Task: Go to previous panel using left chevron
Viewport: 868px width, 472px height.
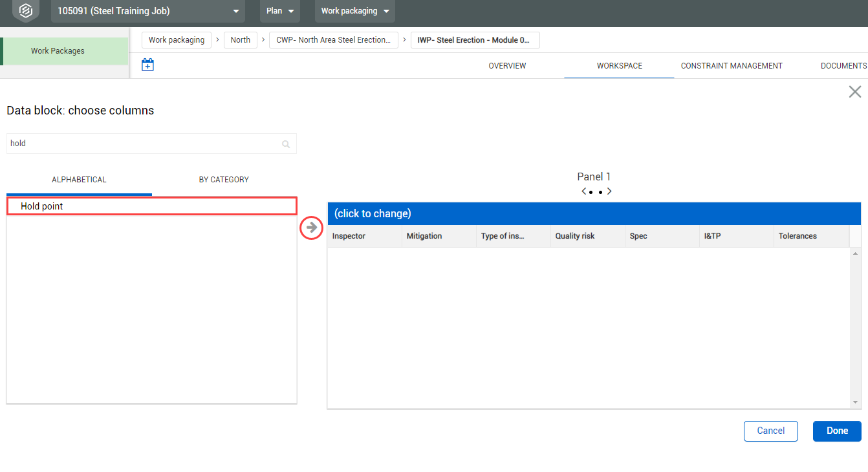Action: pyautogui.click(x=583, y=191)
